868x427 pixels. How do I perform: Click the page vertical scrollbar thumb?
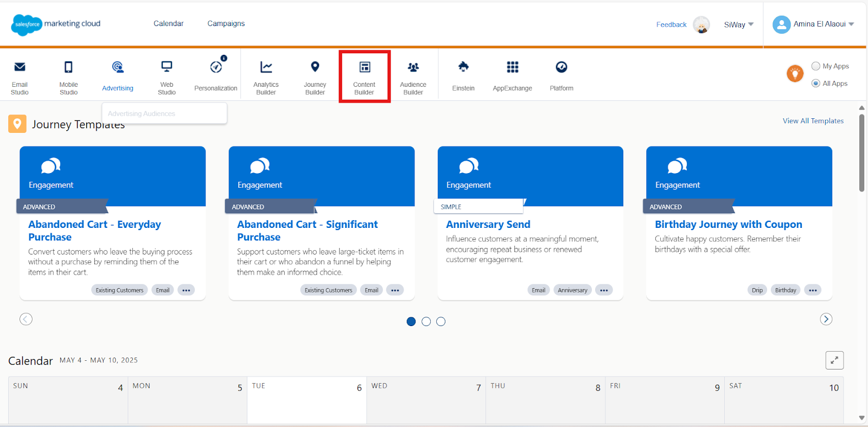pyautogui.click(x=861, y=152)
